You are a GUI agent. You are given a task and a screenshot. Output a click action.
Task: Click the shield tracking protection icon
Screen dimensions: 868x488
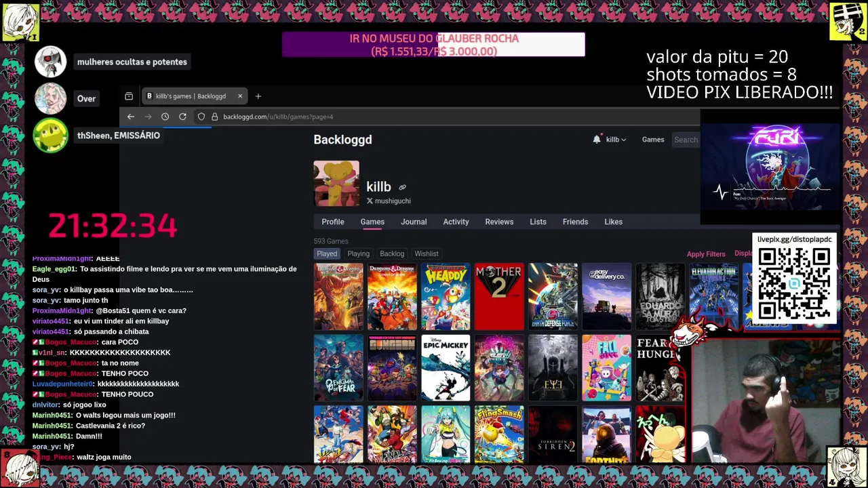201,117
